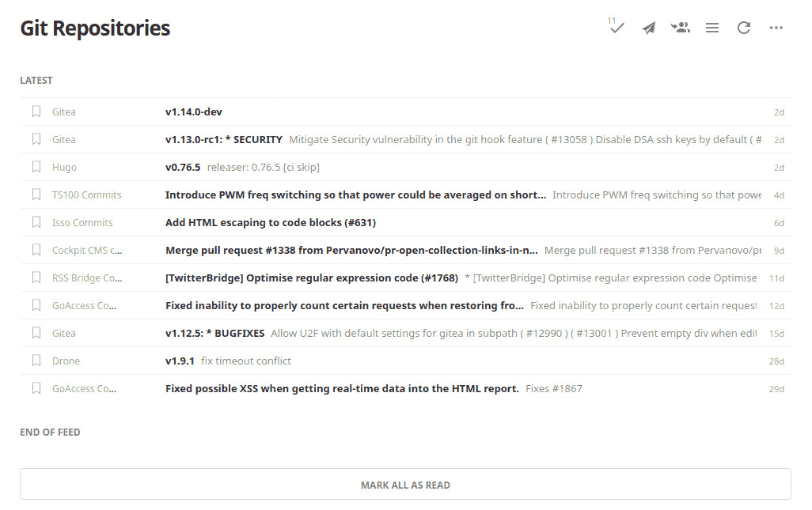This screenshot has height=510, width=812.
Task: Click the follow/people icon in header
Action: point(681,28)
